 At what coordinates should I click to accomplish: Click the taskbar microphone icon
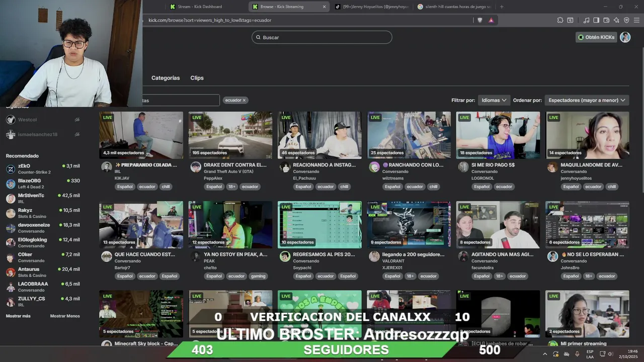point(577,354)
